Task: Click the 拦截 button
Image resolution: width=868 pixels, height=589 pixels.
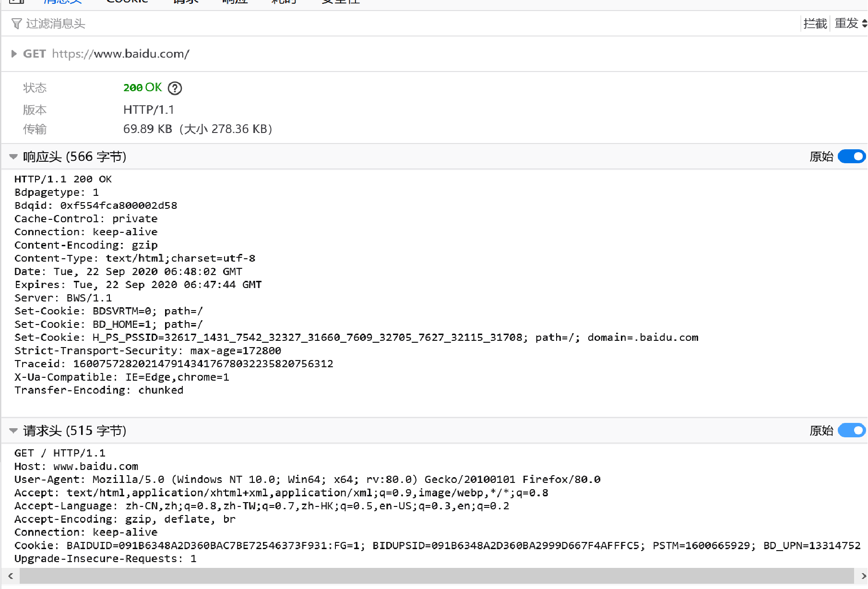Action: (x=815, y=24)
